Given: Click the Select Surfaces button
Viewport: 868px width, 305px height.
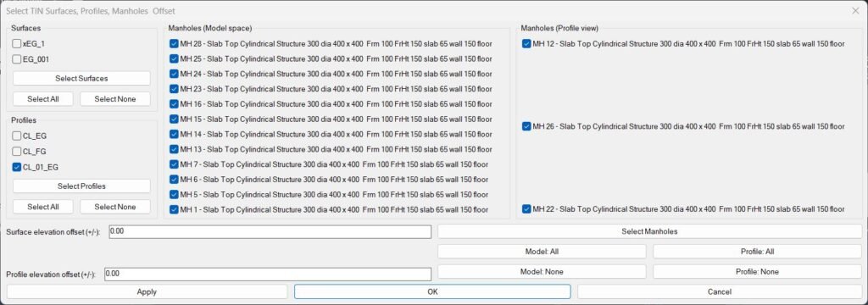Looking at the screenshot, I should click(x=81, y=79).
